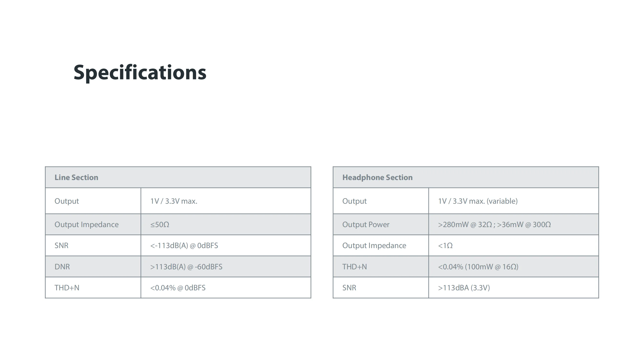Click the Output Power label
Viewport: 644px width, 362px height.
[x=366, y=225]
